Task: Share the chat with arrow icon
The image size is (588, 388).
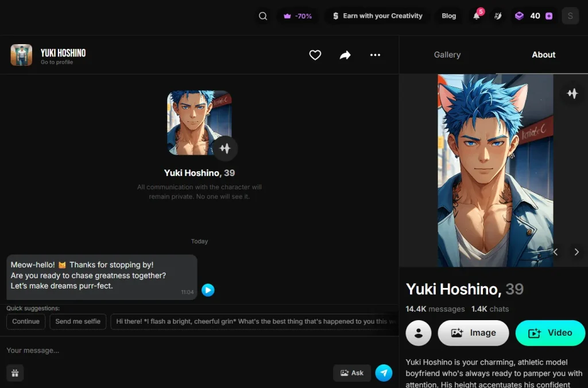Action: click(345, 55)
